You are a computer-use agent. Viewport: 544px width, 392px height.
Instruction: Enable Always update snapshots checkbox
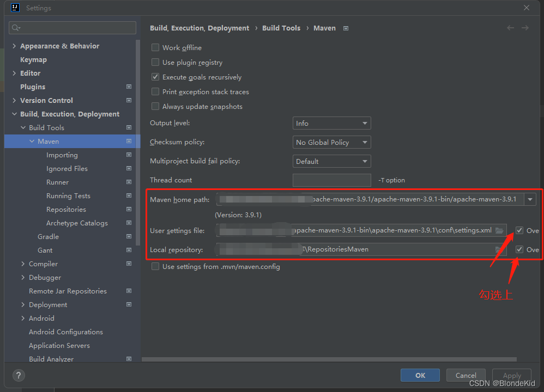[x=155, y=106]
